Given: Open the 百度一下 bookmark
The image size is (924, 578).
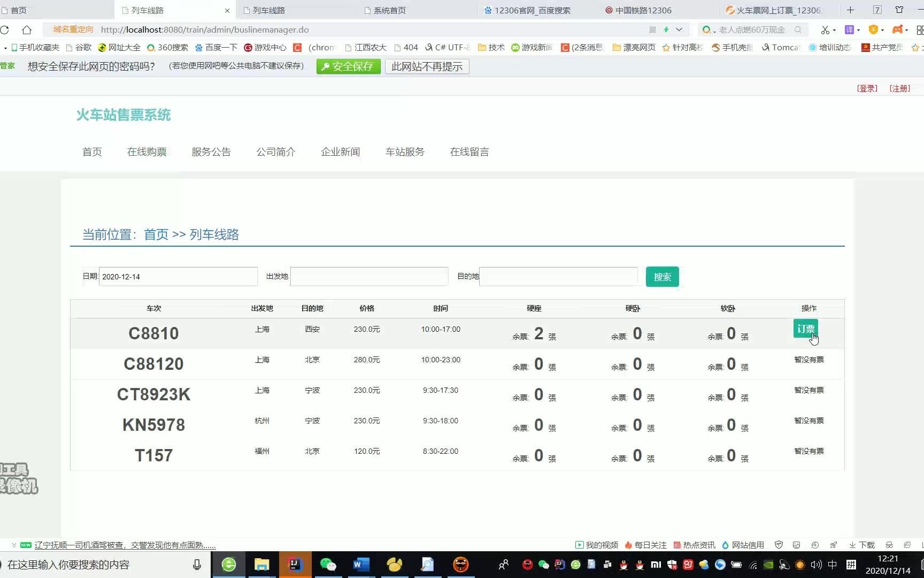Looking at the screenshot, I should tap(216, 48).
